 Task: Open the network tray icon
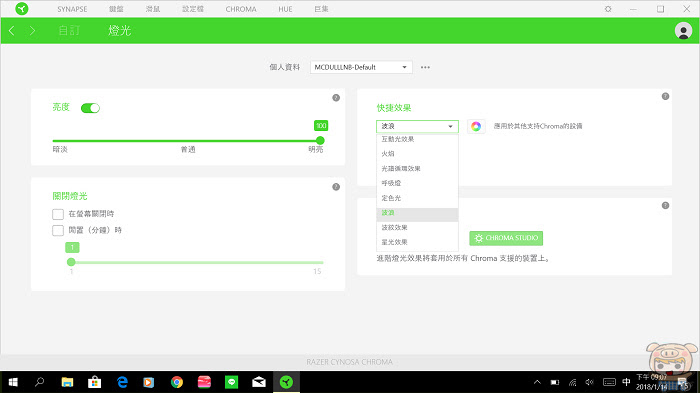(x=572, y=382)
